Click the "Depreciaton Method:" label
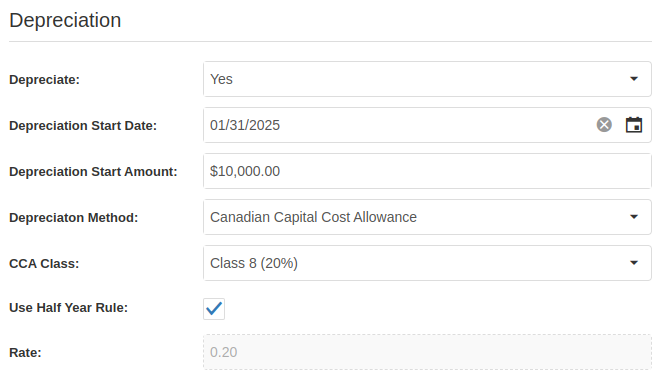Screen dimensions: 662x382 [73, 218]
